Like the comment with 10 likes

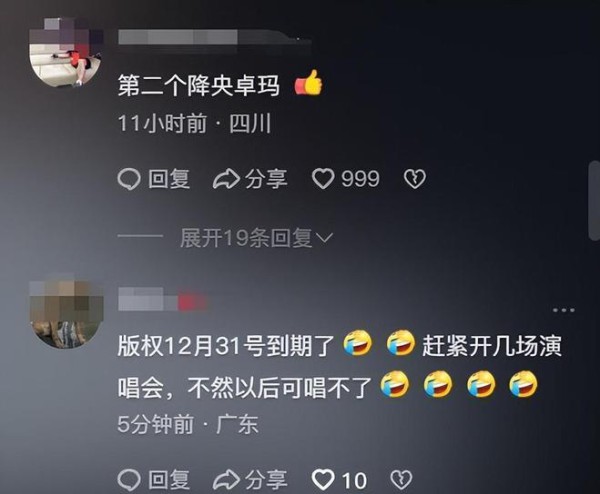pyautogui.click(x=323, y=480)
